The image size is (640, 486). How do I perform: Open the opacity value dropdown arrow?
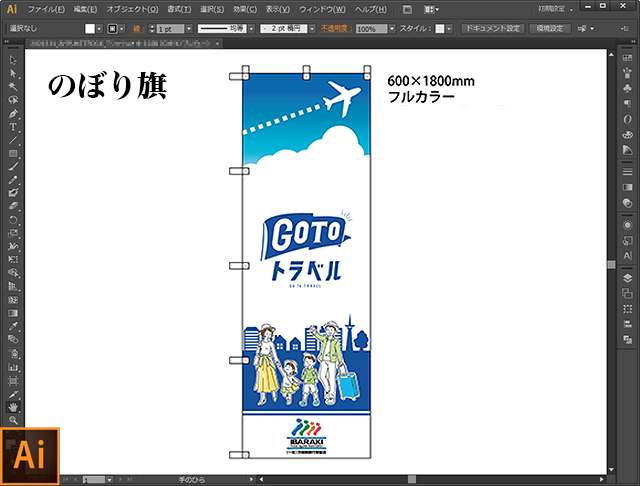pyautogui.click(x=392, y=29)
